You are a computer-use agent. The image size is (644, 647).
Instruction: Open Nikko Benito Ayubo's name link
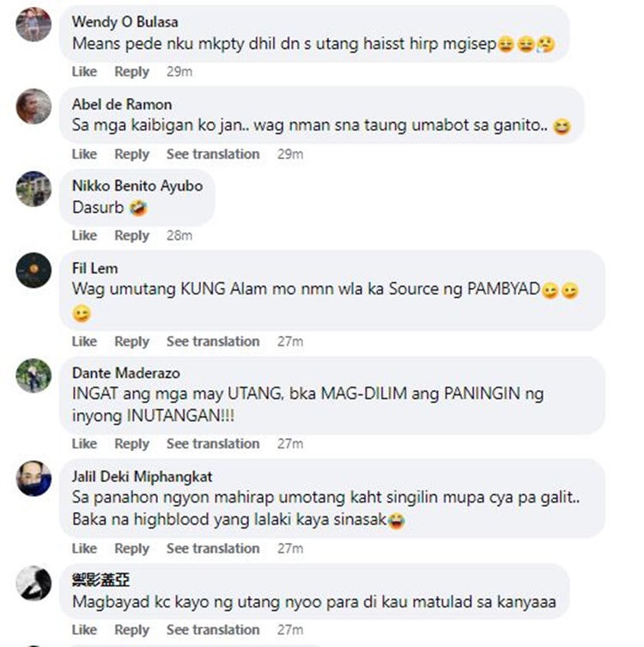pos(137,186)
